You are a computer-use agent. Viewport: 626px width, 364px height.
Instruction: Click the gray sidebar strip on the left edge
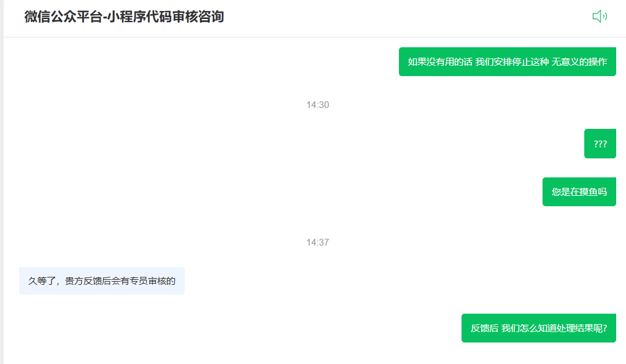point(2,182)
